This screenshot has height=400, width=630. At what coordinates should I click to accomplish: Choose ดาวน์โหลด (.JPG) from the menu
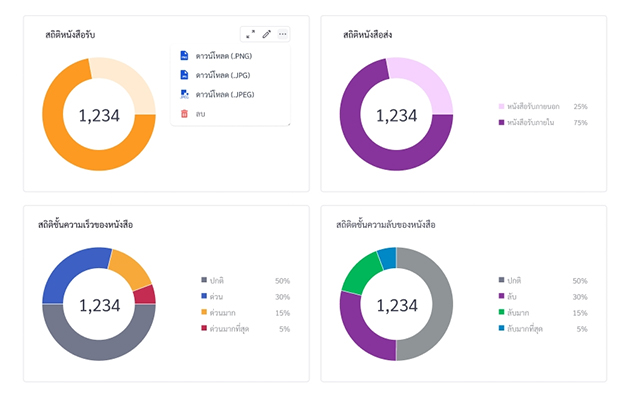coord(221,75)
